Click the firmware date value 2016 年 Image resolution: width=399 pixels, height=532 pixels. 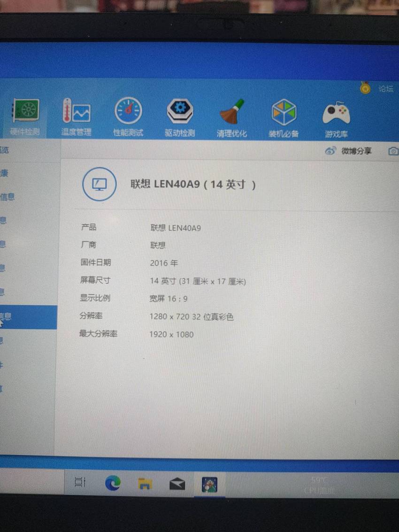pyautogui.click(x=163, y=263)
